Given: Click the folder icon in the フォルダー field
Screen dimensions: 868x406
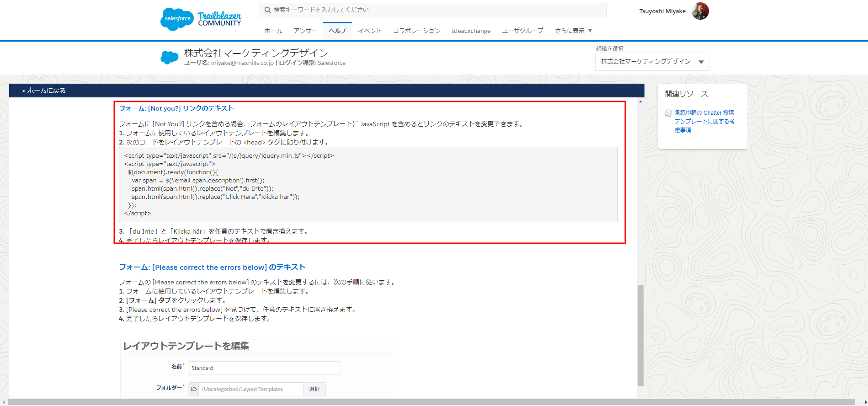Looking at the screenshot, I should point(194,389).
